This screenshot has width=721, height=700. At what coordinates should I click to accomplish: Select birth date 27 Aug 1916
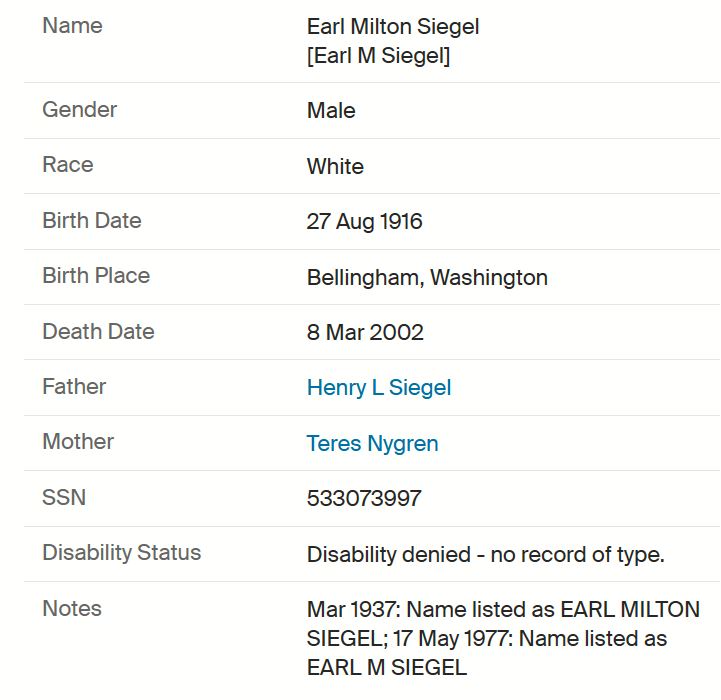[365, 221]
